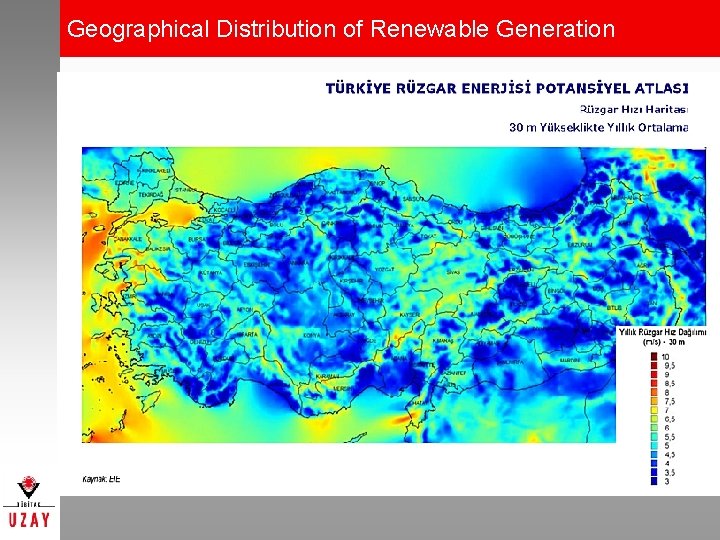Viewport: 720px width, 540px height.
Task: Pick the 6 m/s green legend swatch
Action: click(x=654, y=428)
